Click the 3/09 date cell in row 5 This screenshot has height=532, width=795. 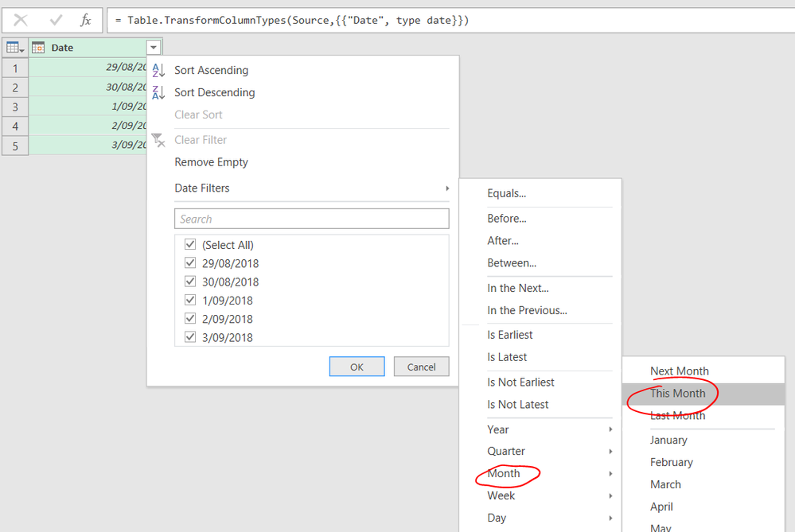coord(88,145)
